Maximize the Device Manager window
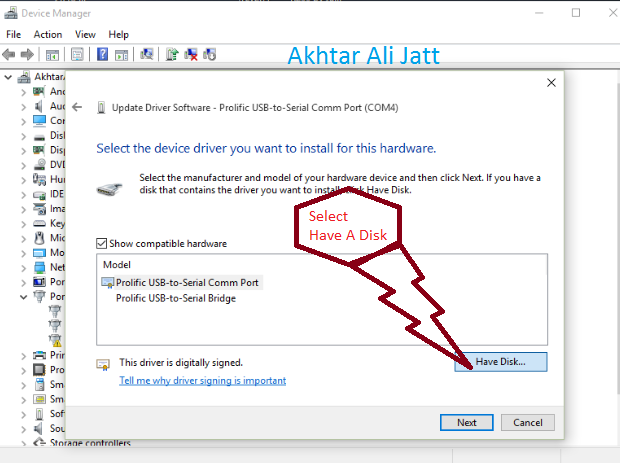This screenshot has height=463, width=620. (576, 13)
